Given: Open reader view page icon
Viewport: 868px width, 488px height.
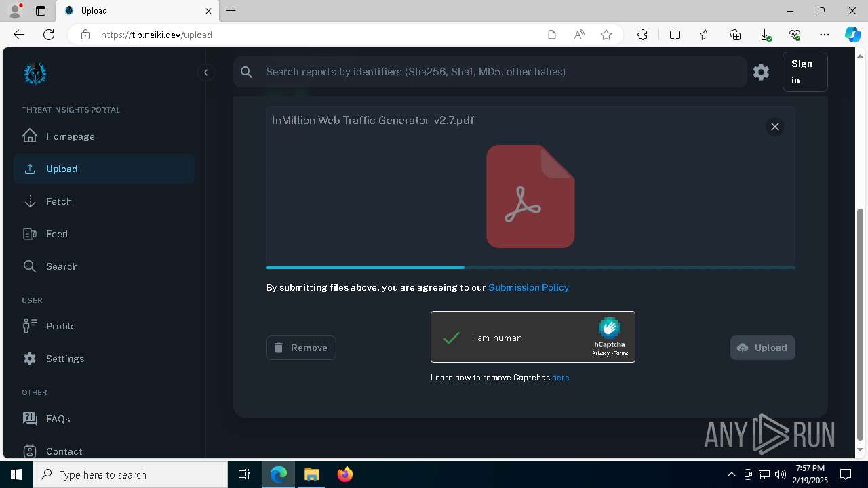Looking at the screenshot, I should click(552, 35).
